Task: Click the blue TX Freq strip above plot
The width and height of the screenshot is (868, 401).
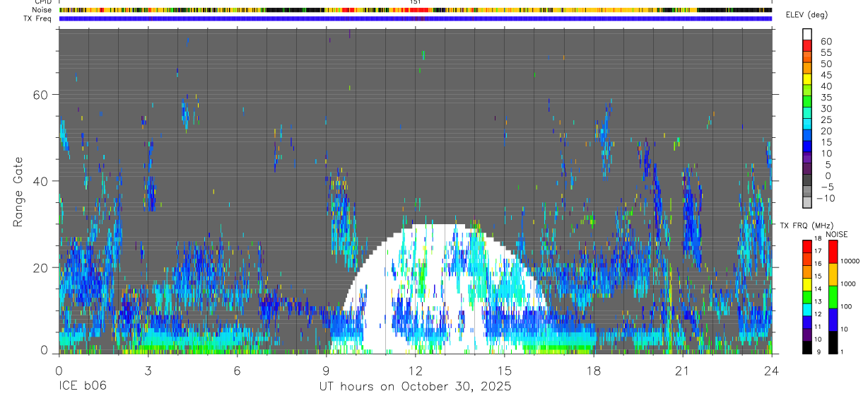Action: pyautogui.click(x=416, y=18)
